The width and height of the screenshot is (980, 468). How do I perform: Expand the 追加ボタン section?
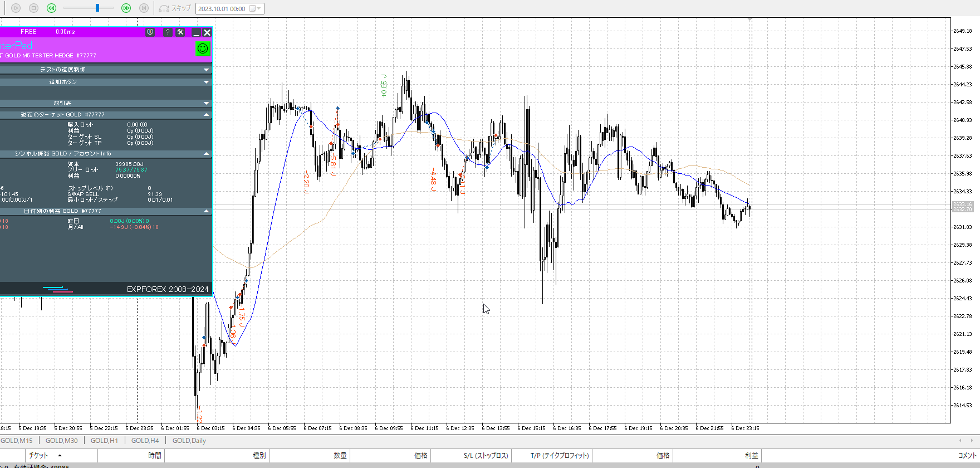coord(206,82)
